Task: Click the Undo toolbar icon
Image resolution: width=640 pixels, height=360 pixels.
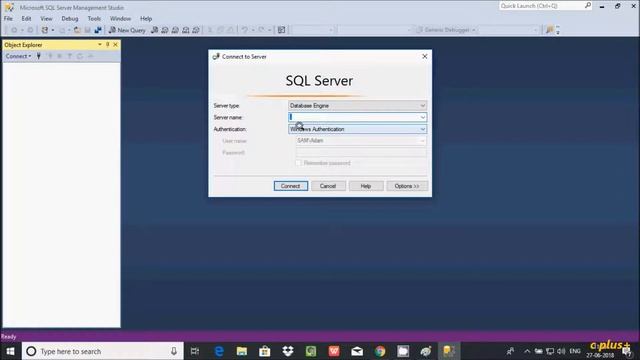Action: coord(244,30)
